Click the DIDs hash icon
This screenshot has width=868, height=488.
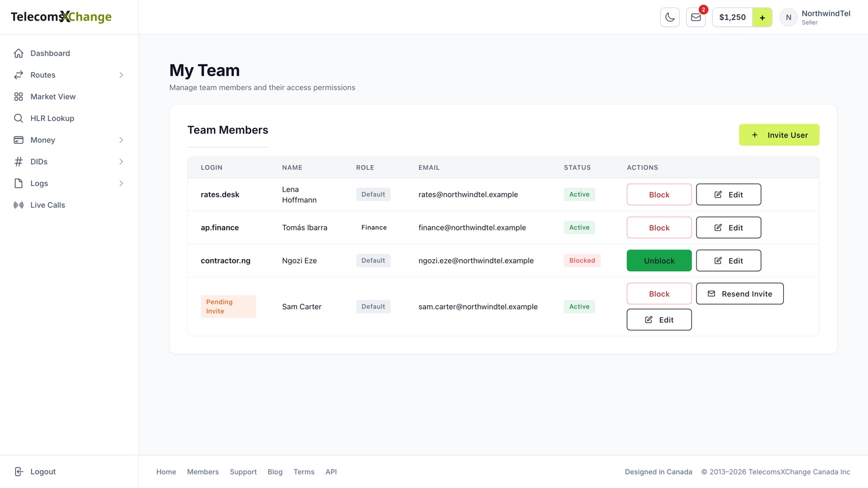pos(18,162)
